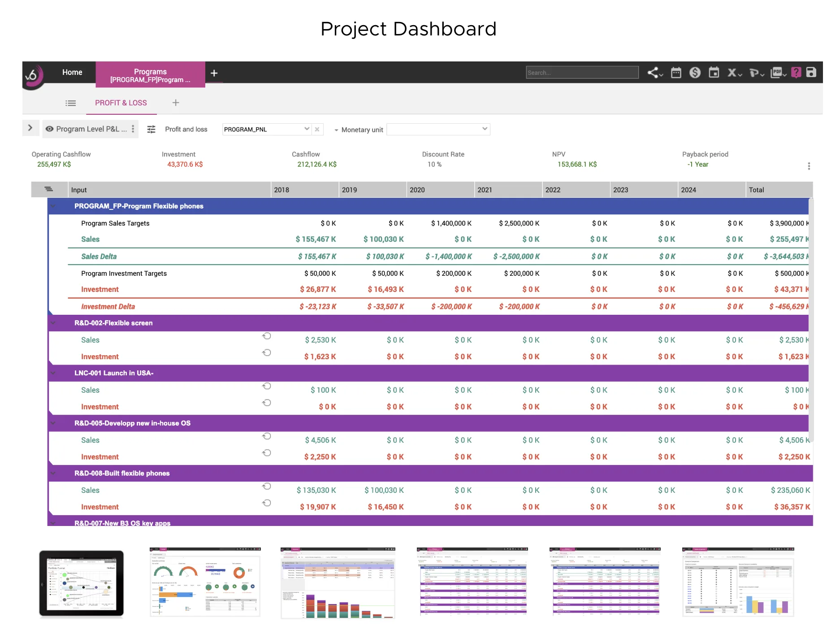Viewport: 840px width, 643px height.
Task: Click Payback period value -1 Year
Action: tap(697, 164)
